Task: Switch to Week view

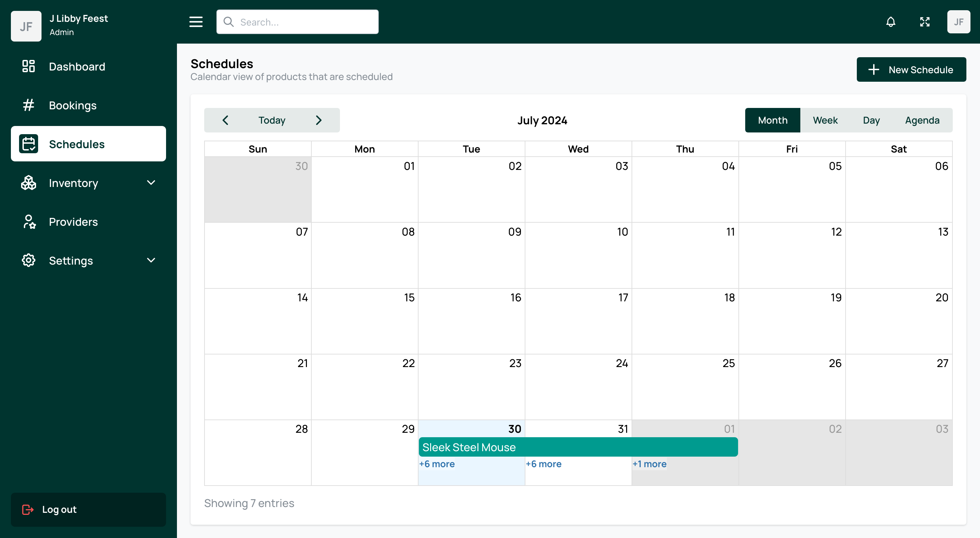Action: point(825,120)
